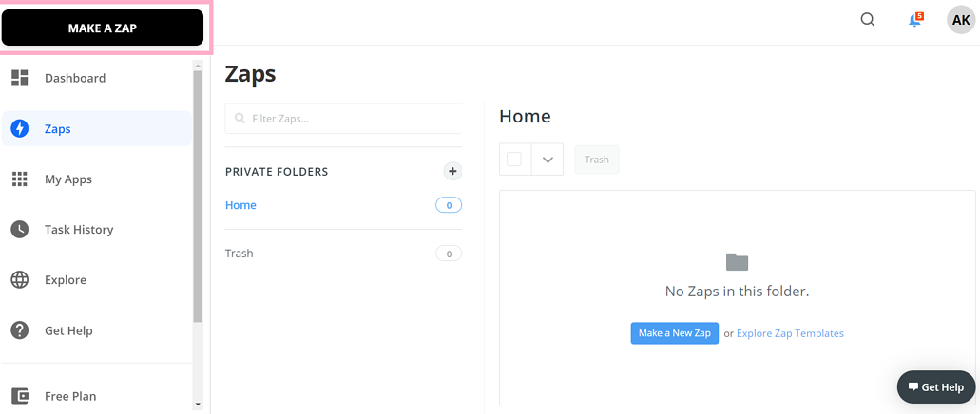The width and height of the screenshot is (980, 414).
Task: Click the MAKE A ZAP button
Action: (103, 28)
